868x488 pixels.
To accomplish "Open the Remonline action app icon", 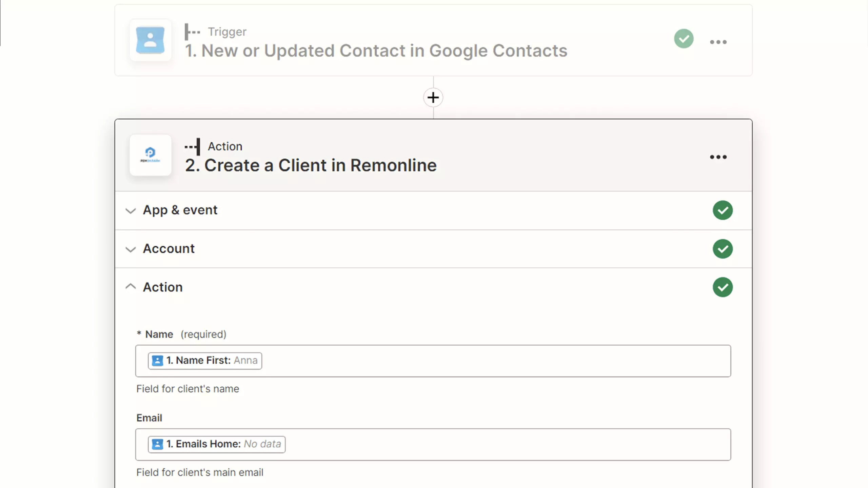I will [x=150, y=155].
